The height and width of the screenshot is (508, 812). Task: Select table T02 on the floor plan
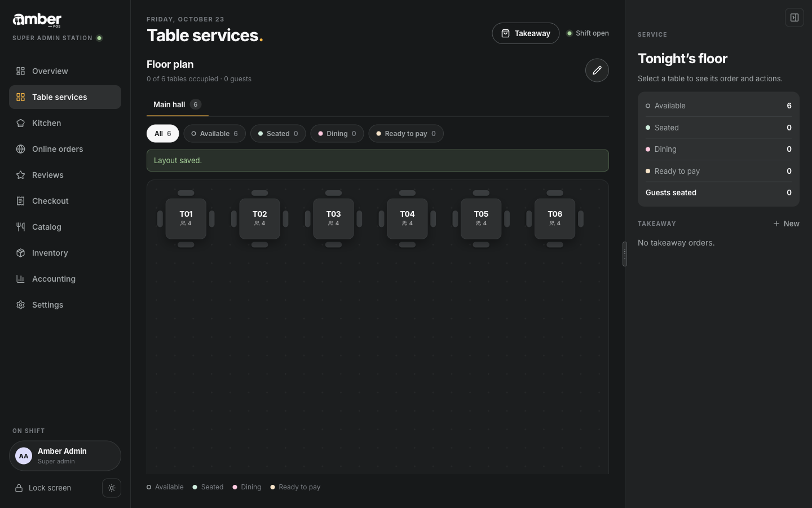(x=260, y=219)
